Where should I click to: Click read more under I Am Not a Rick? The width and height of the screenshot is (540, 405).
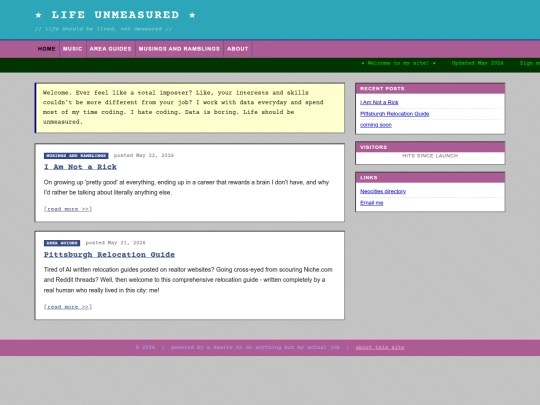68,209
